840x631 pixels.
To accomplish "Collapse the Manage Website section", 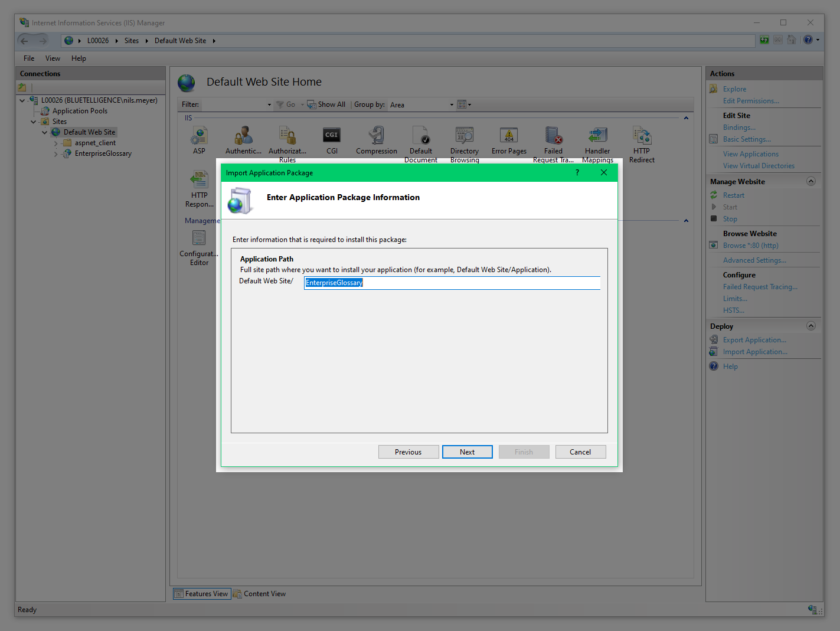I will point(811,182).
